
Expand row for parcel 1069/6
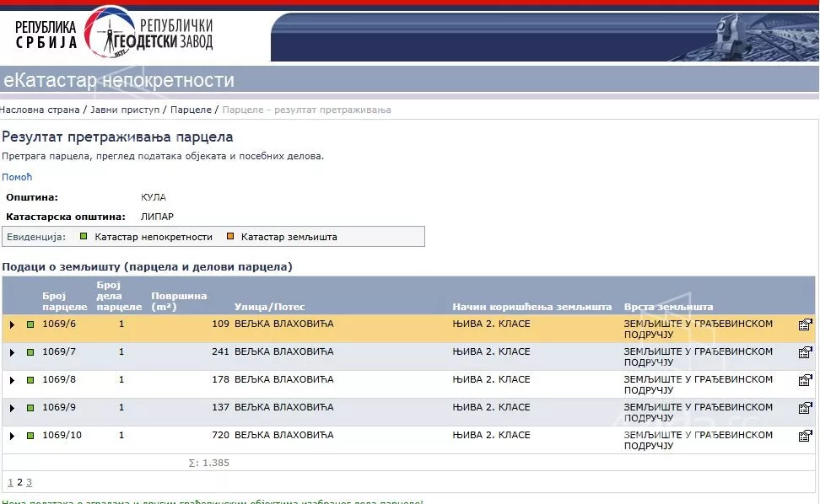pyautogui.click(x=12, y=324)
